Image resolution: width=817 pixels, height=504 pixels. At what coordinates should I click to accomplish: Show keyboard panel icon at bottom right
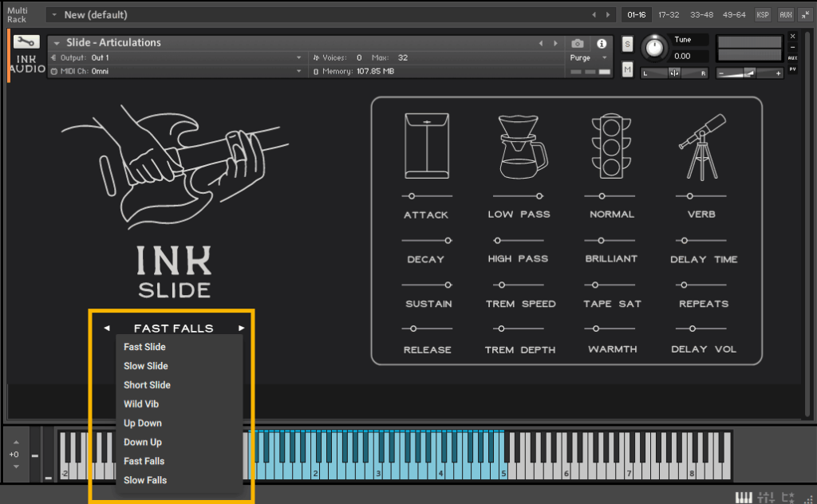click(744, 498)
